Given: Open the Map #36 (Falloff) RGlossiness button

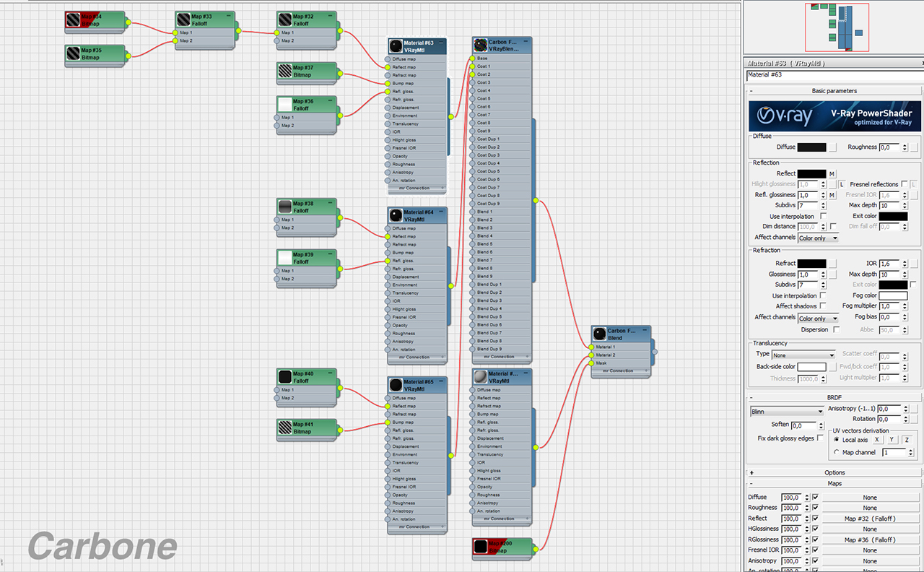Looking at the screenshot, I should (x=870, y=539).
